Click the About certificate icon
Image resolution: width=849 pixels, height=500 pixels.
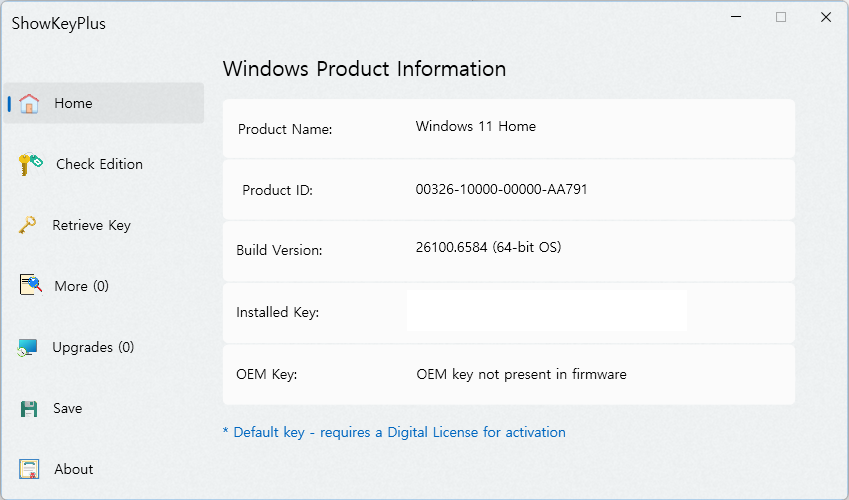[x=29, y=469]
